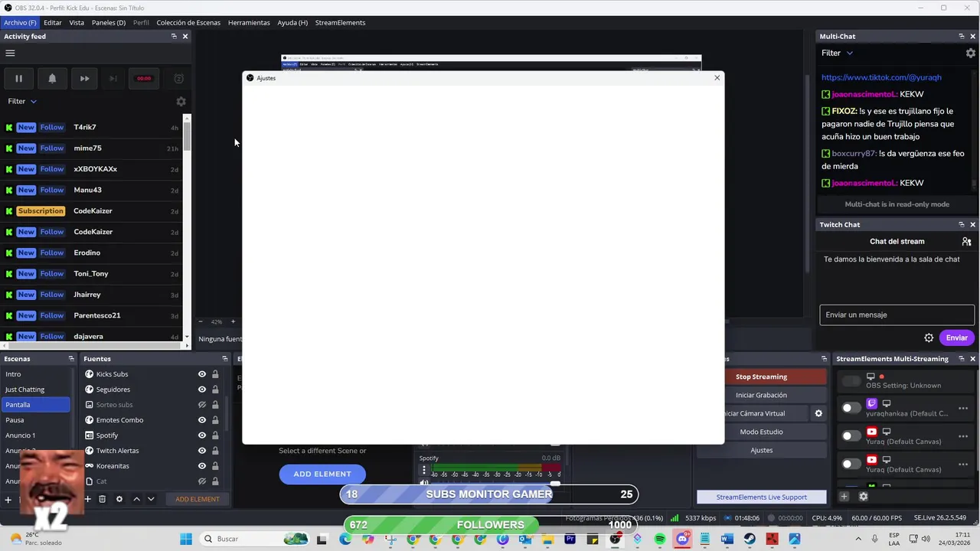Move source up with arrow icon
The width and height of the screenshot is (980, 551).
[136, 499]
